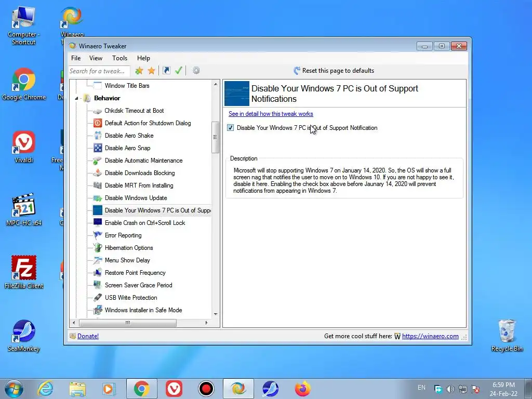Select USB Write Protection label in tree
The image size is (532, 399).
[x=131, y=298]
